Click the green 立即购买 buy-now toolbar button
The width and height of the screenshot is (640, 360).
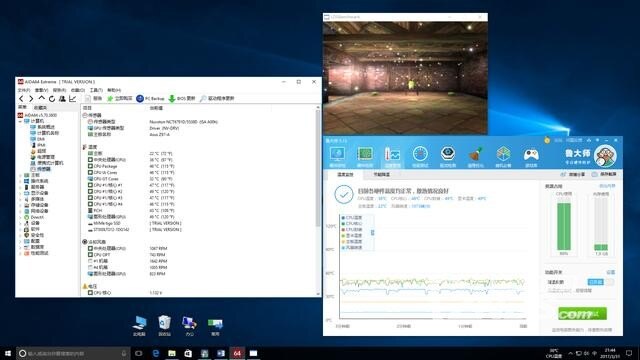tap(120, 98)
